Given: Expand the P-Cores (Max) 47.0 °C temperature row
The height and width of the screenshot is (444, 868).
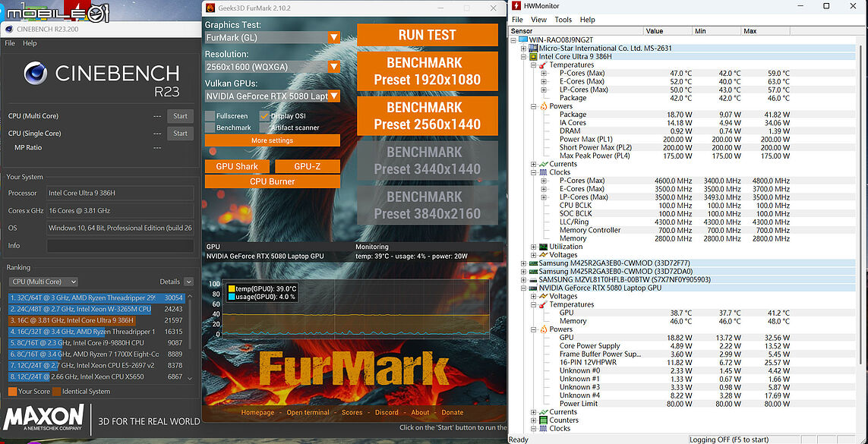Looking at the screenshot, I should click(544, 73).
